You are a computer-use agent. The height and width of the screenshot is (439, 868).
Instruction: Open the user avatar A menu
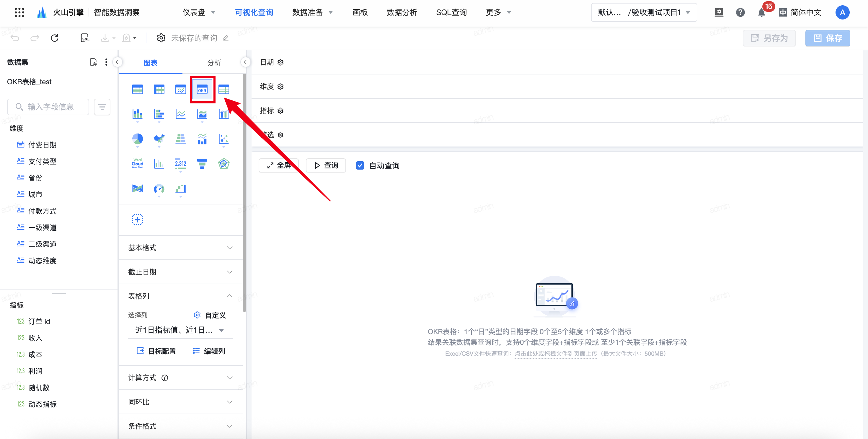tap(842, 12)
